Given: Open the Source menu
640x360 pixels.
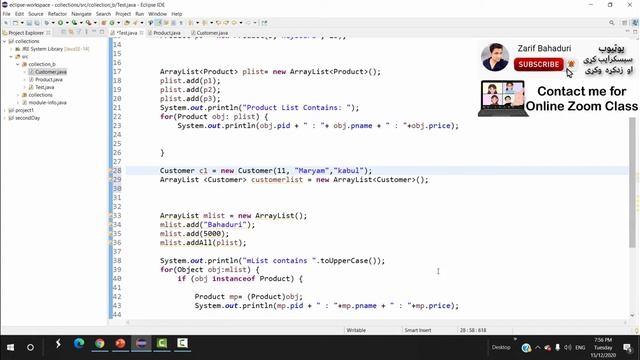Looking at the screenshot, I should 36,14.
